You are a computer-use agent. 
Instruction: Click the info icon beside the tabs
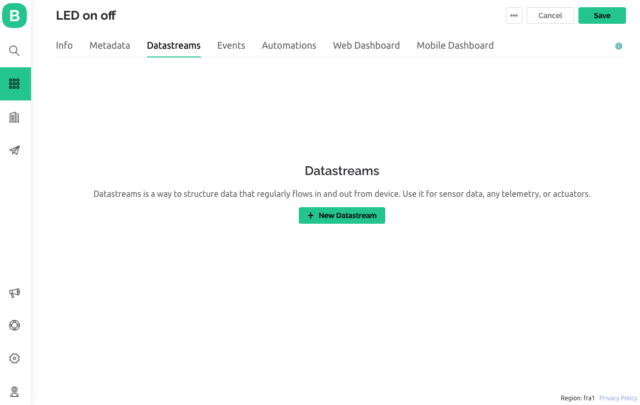618,46
